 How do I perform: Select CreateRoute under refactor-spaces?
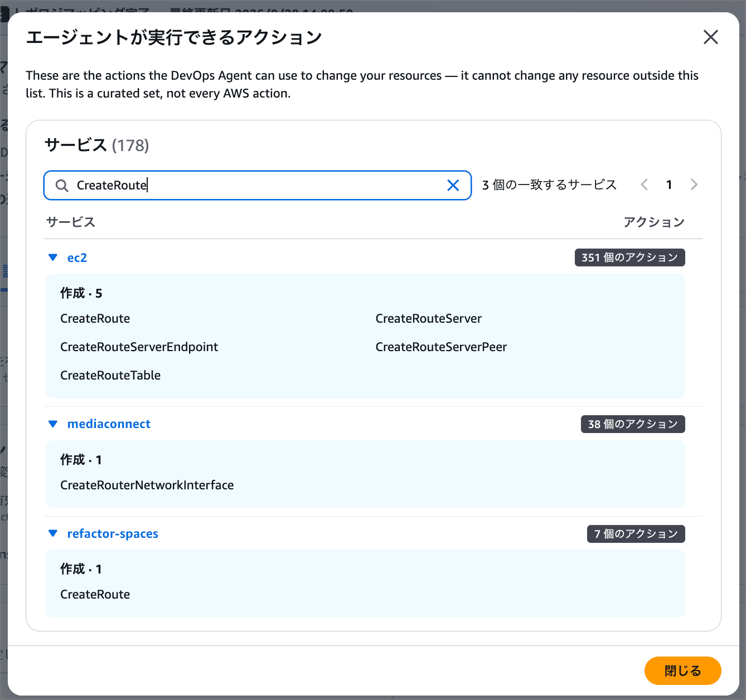click(95, 594)
